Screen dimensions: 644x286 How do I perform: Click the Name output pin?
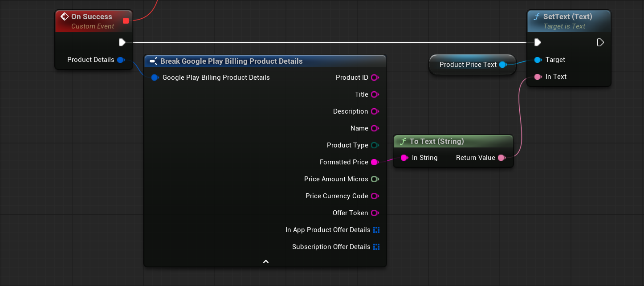(375, 128)
